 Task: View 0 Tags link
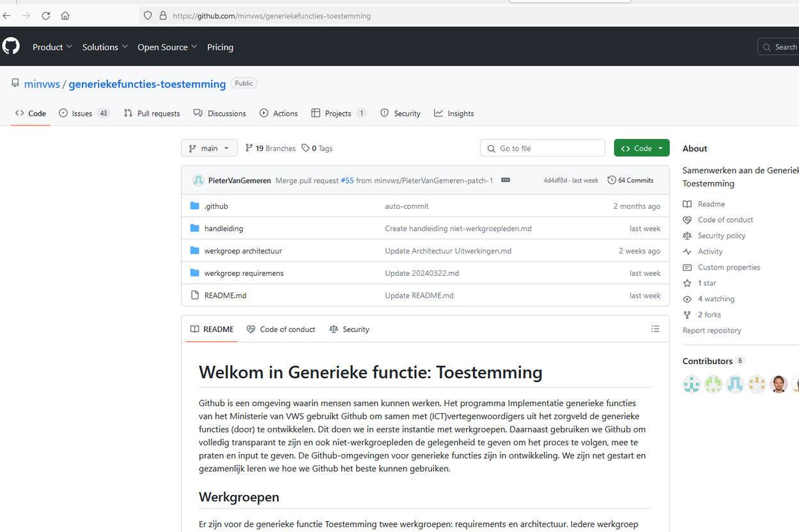(x=317, y=148)
